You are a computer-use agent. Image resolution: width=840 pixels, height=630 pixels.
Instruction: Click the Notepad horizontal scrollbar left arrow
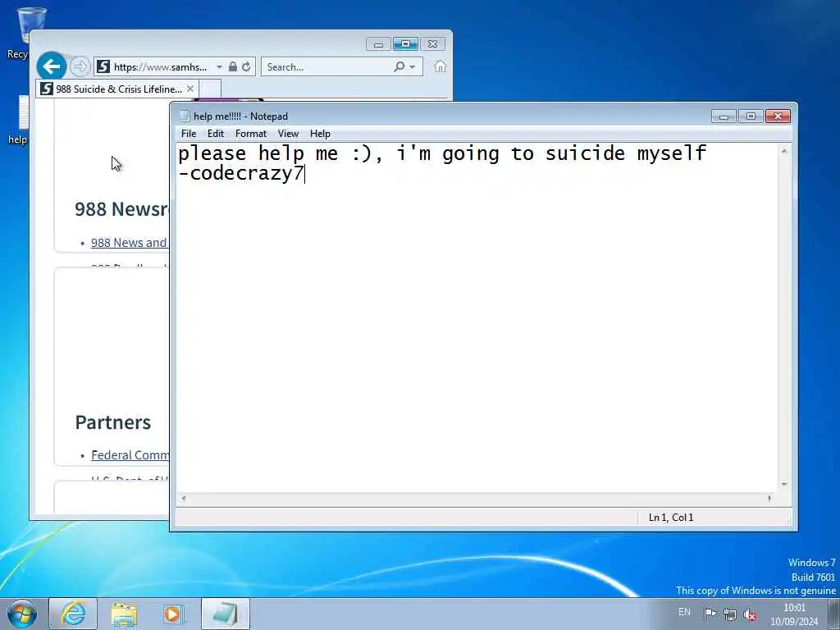pos(184,498)
